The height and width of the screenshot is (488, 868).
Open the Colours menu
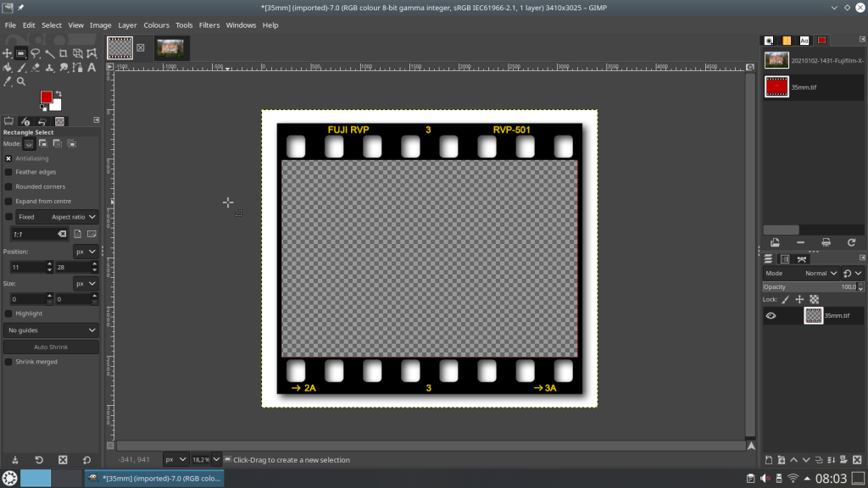point(156,25)
